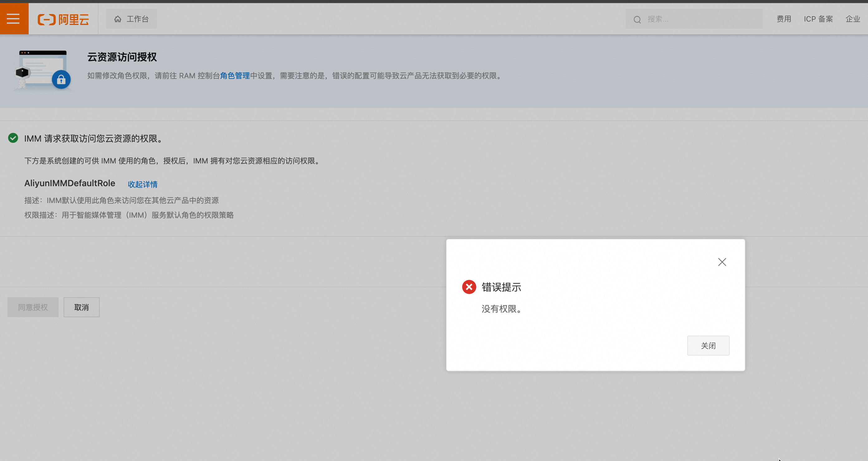The image size is (868, 461).
Task: Click the red error icon in dialog
Action: point(469,287)
